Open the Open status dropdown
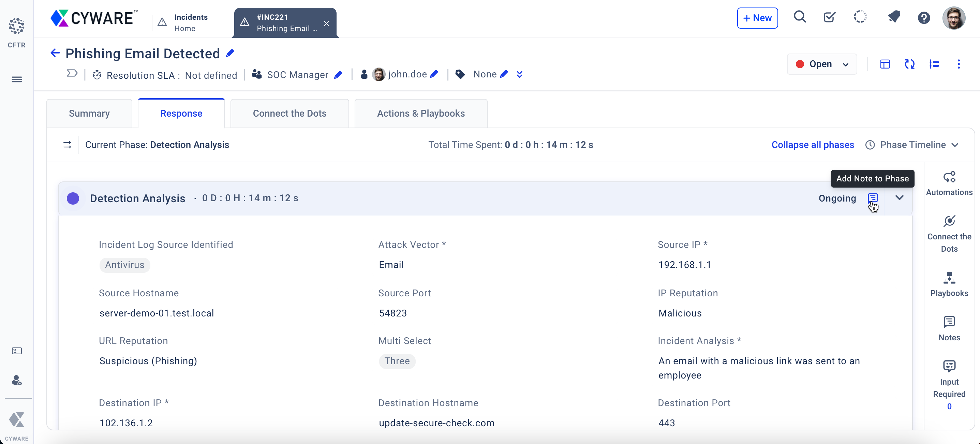Viewport: 980px width, 444px height. click(x=822, y=64)
